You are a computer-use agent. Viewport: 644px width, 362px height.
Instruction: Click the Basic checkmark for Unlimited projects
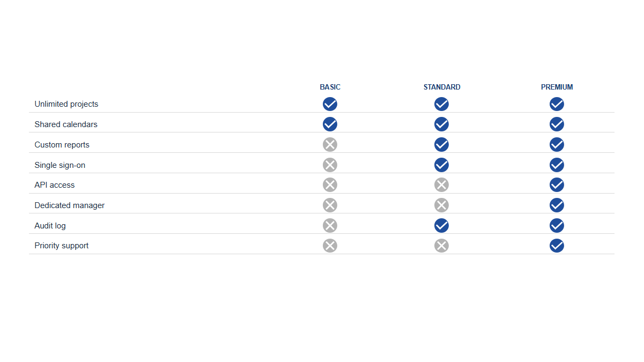click(x=330, y=104)
